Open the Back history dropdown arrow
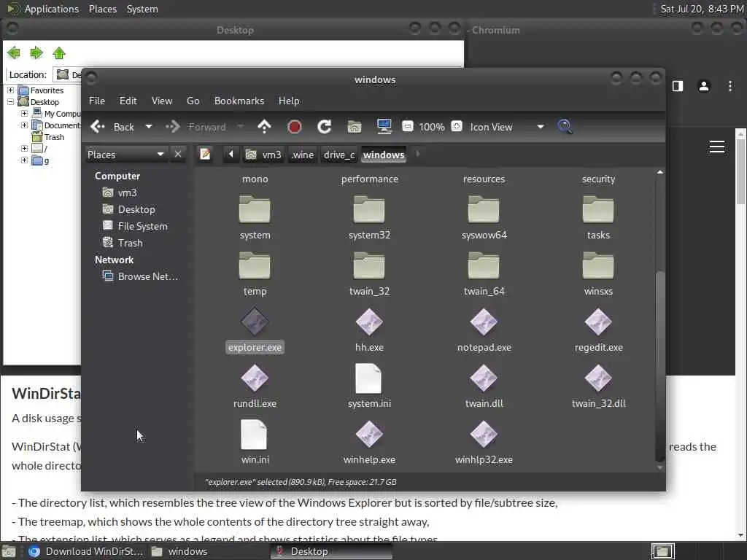 pos(149,127)
